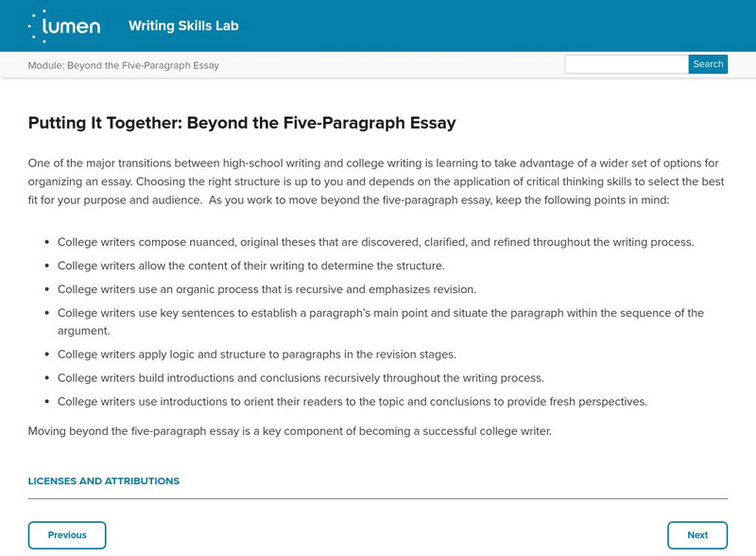The width and height of the screenshot is (756, 556).
Task: Click the bullet about providing fresh perspectives
Action: click(352, 401)
